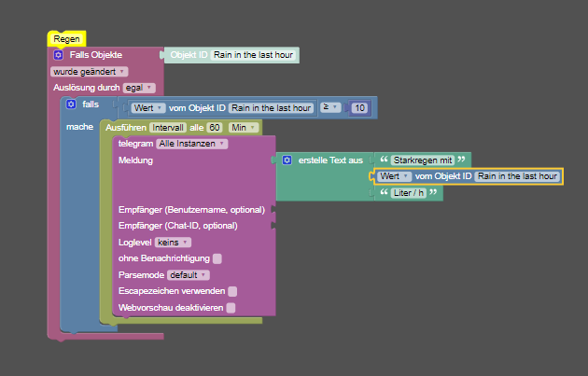Tick the ohne Benachrichtigung checkbox

[x=217, y=258]
